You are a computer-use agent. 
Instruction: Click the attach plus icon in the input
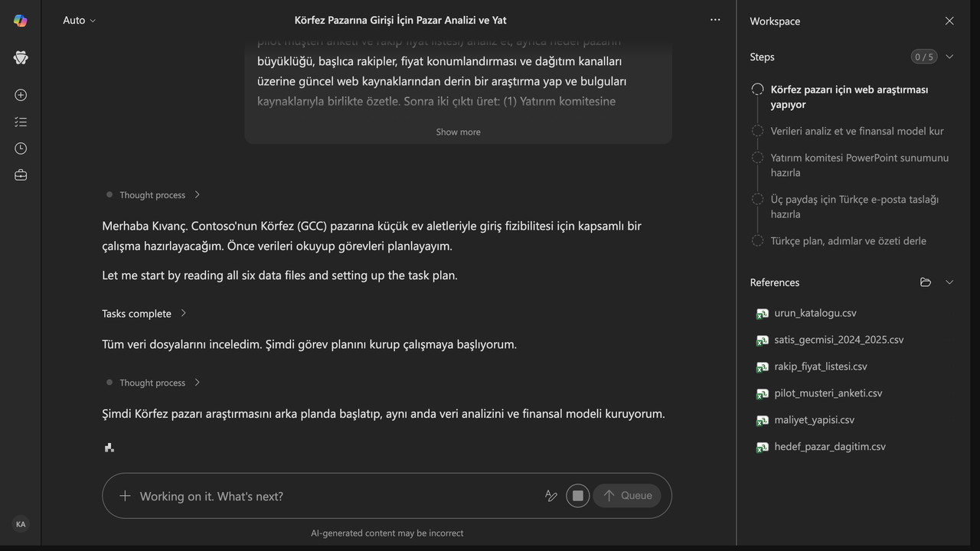[125, 496]
